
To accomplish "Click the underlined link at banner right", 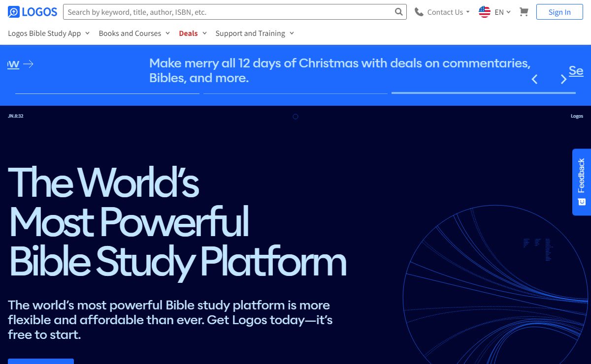I will [x=576, y=70].
